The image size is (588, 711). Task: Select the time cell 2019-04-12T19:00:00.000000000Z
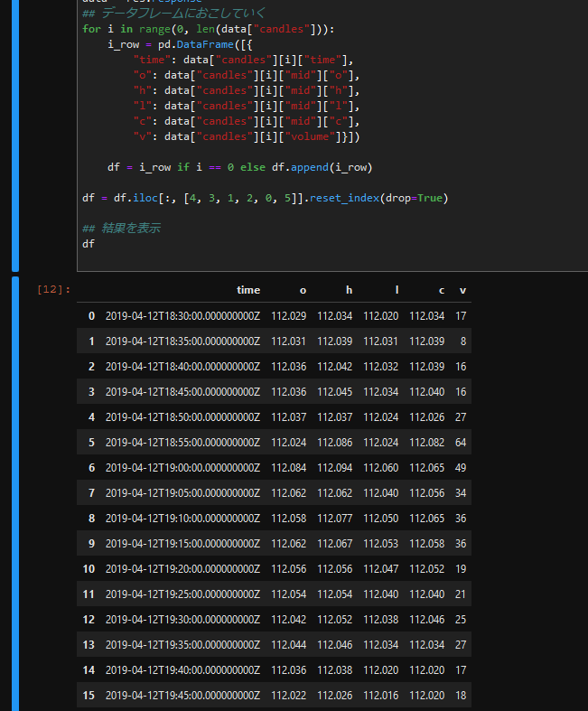(x=182, y=468)
